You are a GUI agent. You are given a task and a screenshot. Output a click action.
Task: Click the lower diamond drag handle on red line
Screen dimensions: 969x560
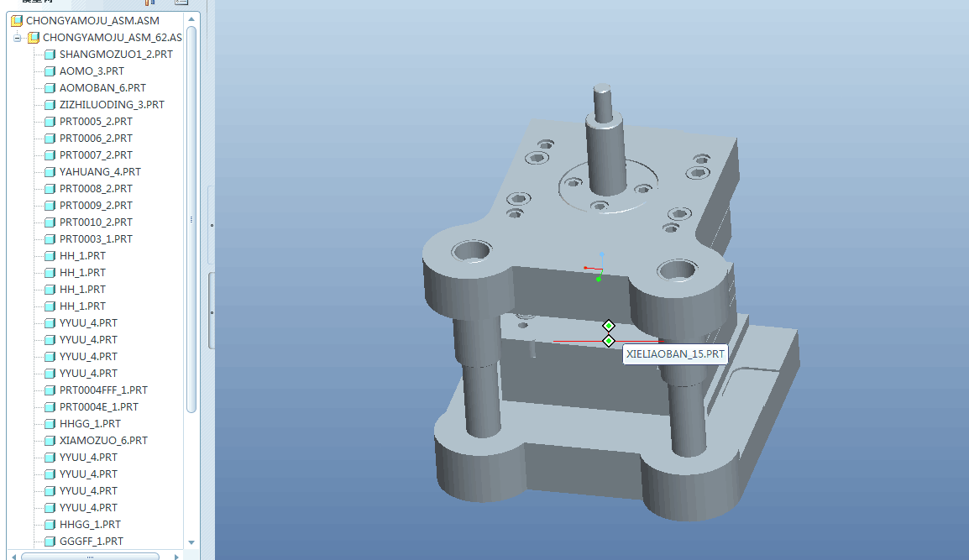pyautogui.click(x=609, y=341)
